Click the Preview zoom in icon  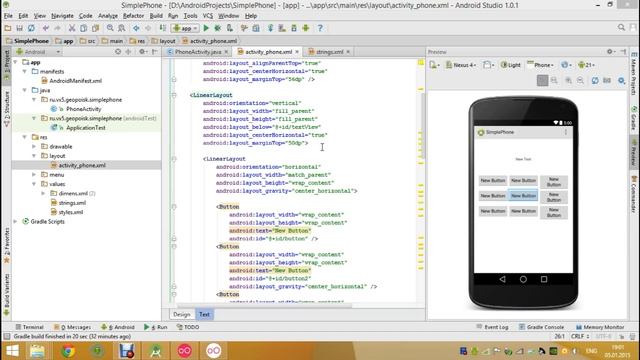click(x=568, y=80)
